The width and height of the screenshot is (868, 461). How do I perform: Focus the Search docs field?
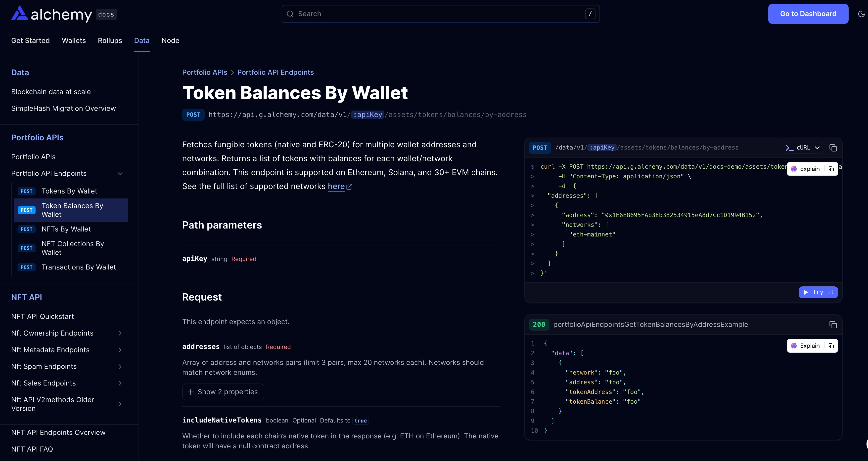click(440, 14)
